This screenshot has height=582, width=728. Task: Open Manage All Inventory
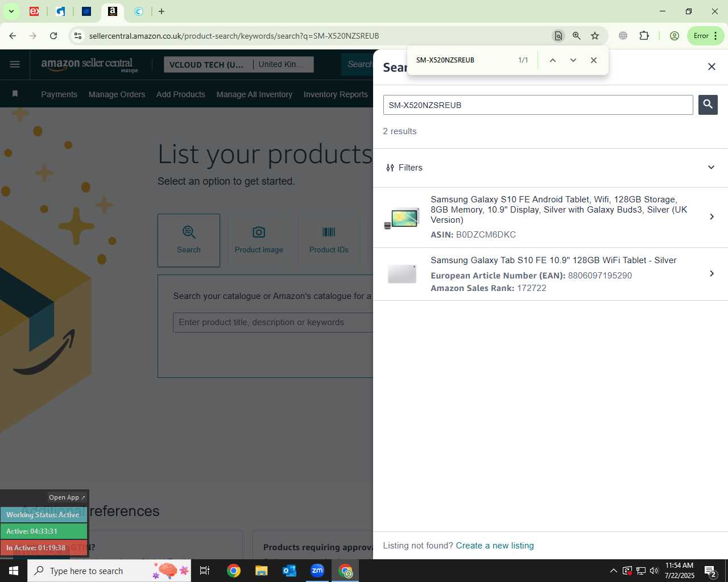(x=254, y=94)
